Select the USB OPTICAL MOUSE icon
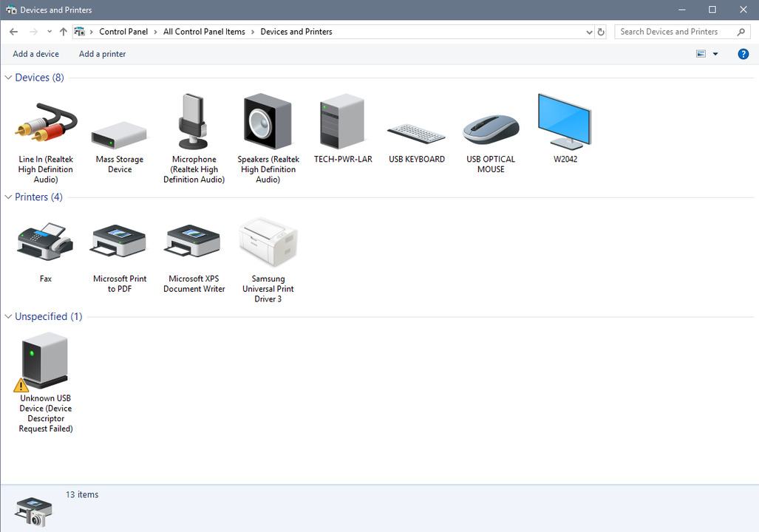 [x=491, y=130]
